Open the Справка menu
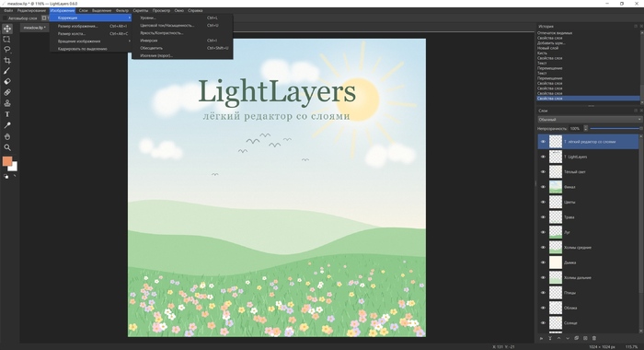The width and height of the screenshot is (644, 350). pyautogui.click(x=195, y=10)
